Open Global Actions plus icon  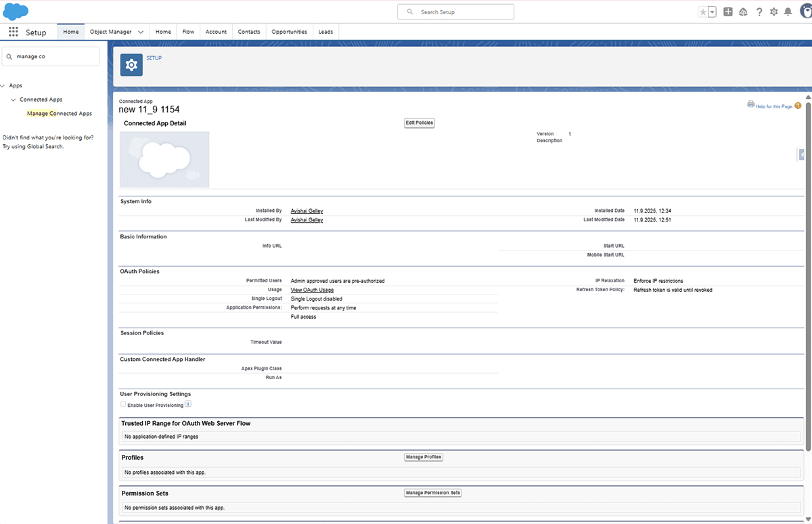(728, 12)
